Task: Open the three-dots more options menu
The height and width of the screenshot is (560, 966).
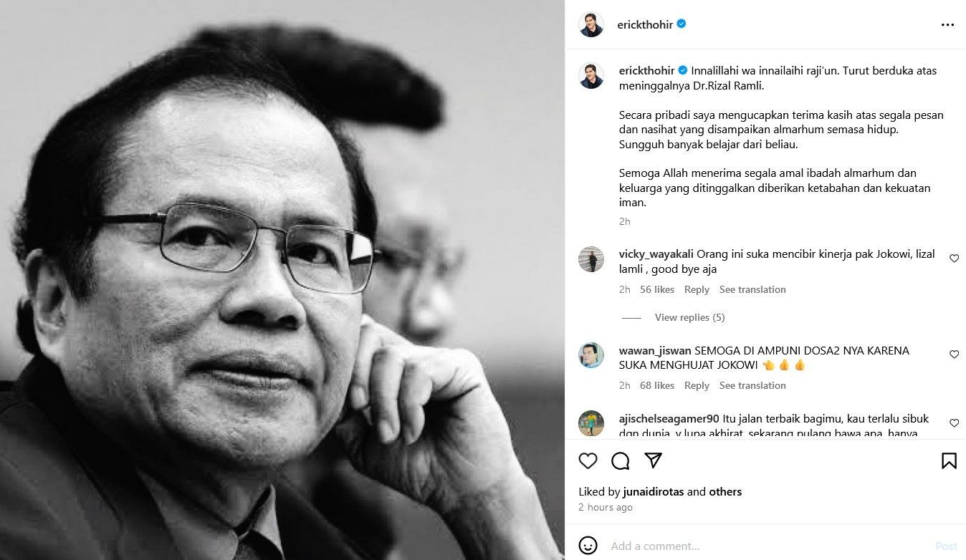Action: coord(947,25)
